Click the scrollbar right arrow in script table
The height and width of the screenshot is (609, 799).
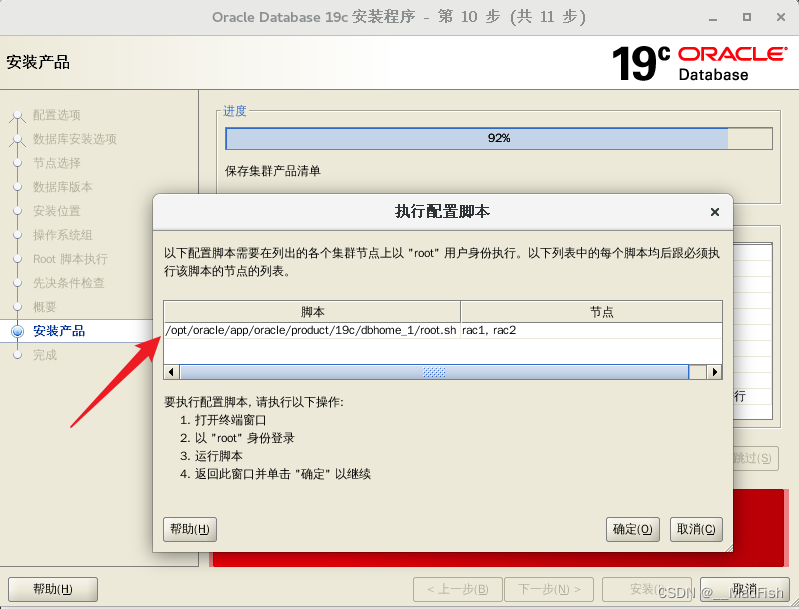(x=714, y=372)
